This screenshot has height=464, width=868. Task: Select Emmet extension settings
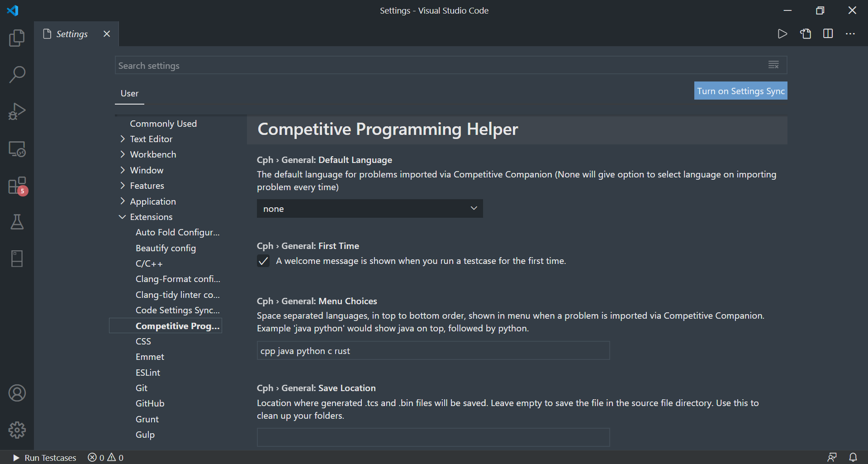tap(150, 357)
